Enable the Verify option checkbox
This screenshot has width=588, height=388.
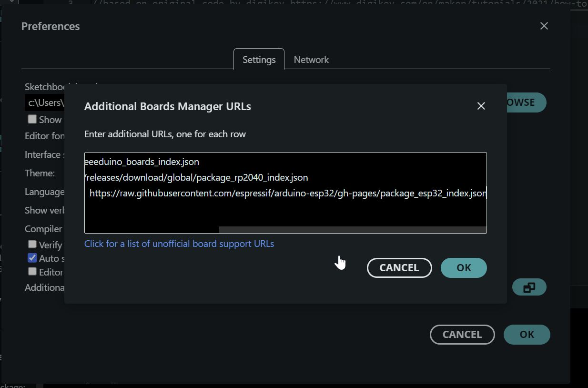pyautogui.click(x=32, y=244)
